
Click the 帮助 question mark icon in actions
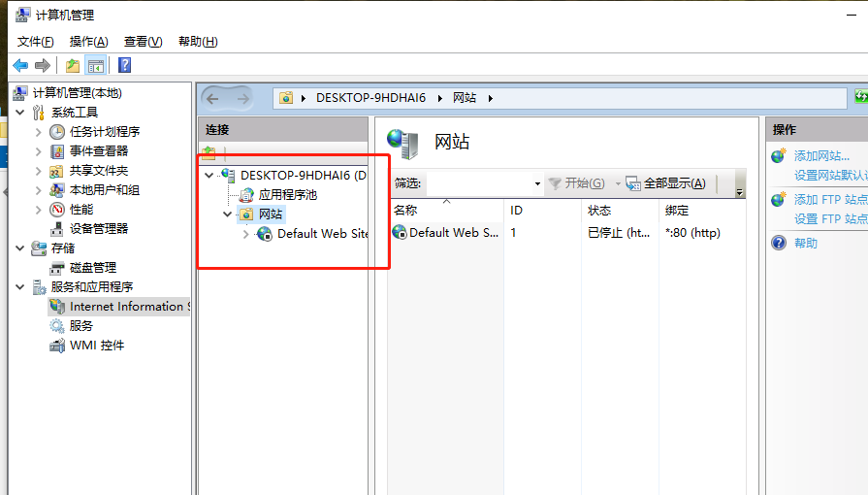point(779,243)
